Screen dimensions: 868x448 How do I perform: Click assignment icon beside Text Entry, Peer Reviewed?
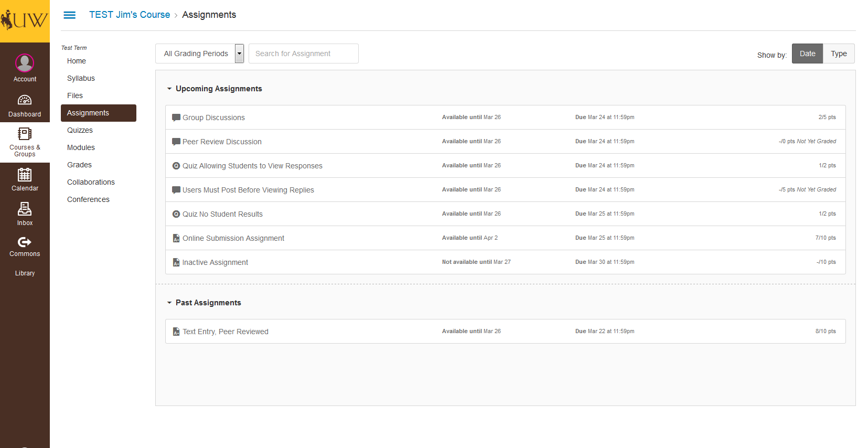(x=176, y=332)
